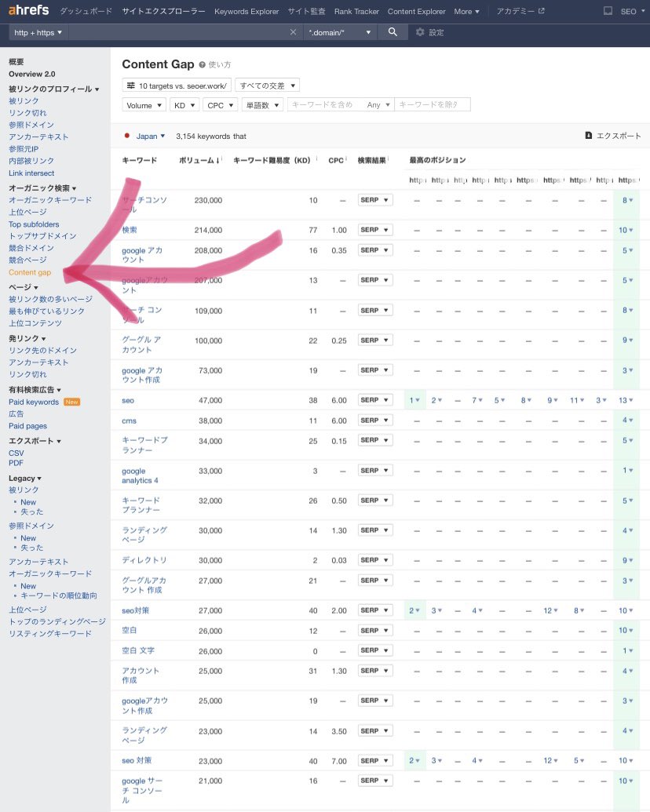
Task: Open Paid keywords in the sidebar
Action: pyautogui.click(x=34, y=402)
